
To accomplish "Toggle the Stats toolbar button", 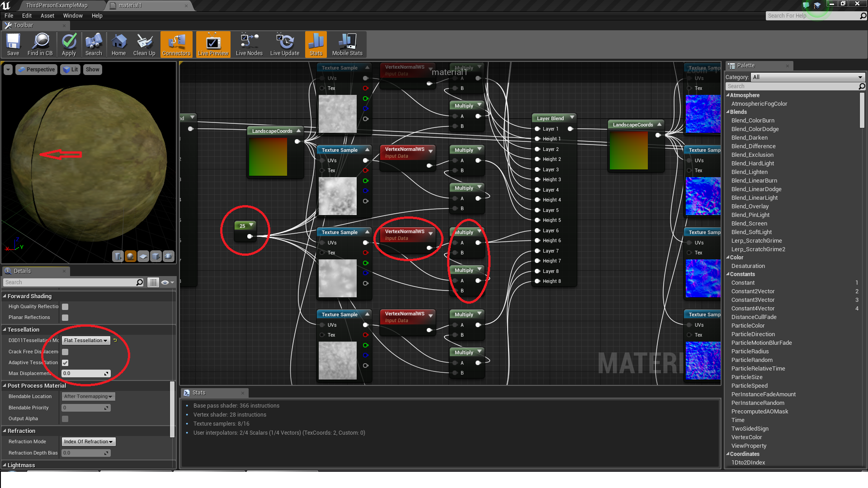I will pyautogui.click(x=316, y=44).
